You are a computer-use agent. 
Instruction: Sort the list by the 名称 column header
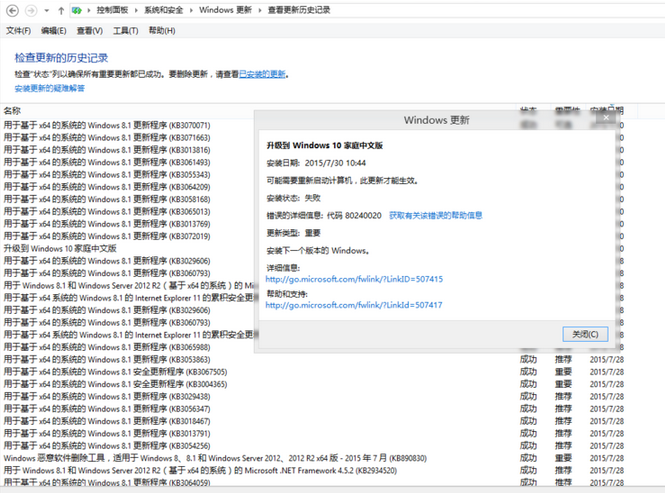pyautogui.click(x=12, y=111)
